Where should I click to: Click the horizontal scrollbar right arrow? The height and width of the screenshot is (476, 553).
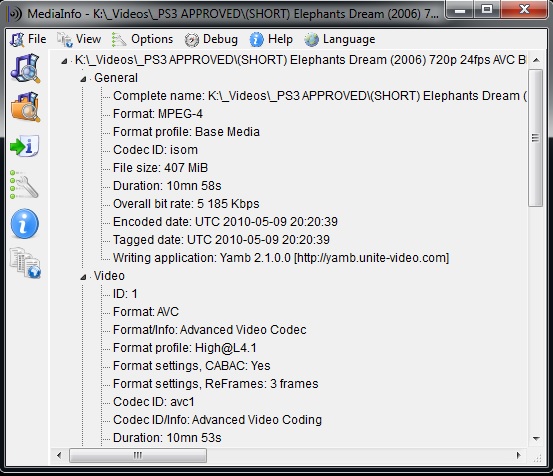pyautogui.click(x=518, y=455)
